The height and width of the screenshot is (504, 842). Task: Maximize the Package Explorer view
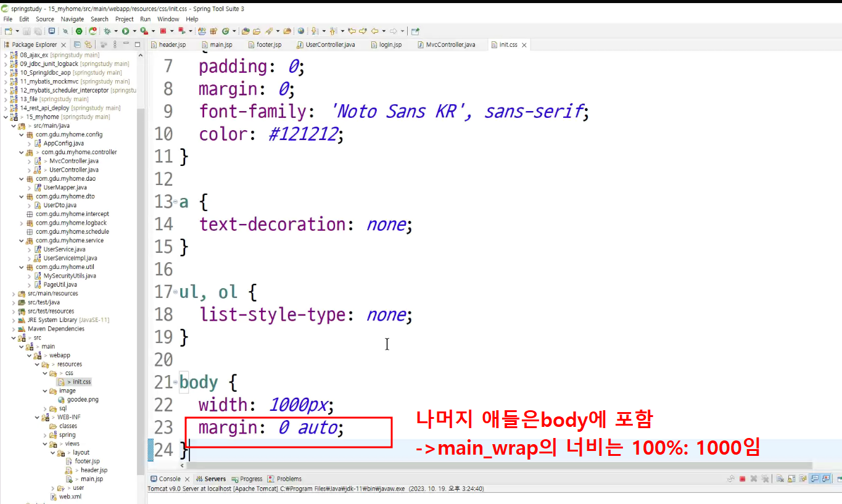point(137,44)
